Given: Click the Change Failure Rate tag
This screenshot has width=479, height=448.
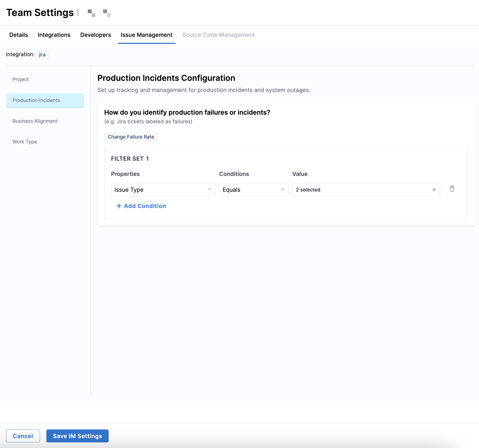Looking at the screenshot, I should point(131,137).
